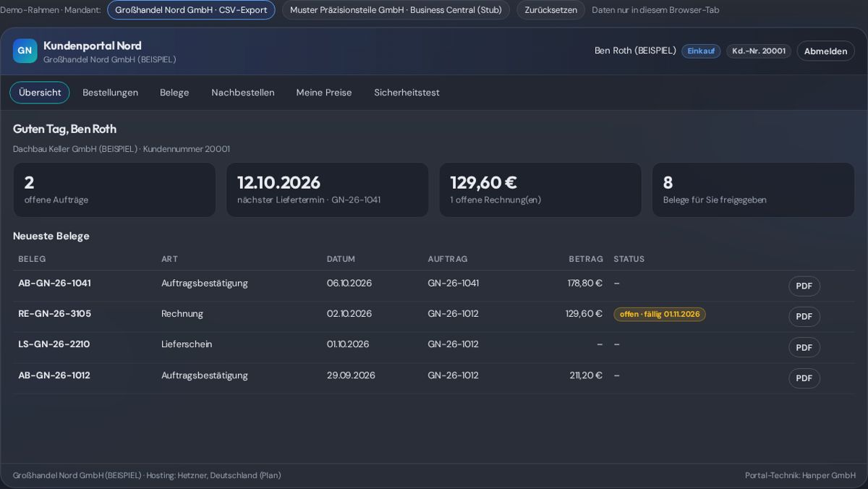This screenshot has width=868, height=489.
Task: Click document number LS-GN-26-2210
Action: [54, 344]
